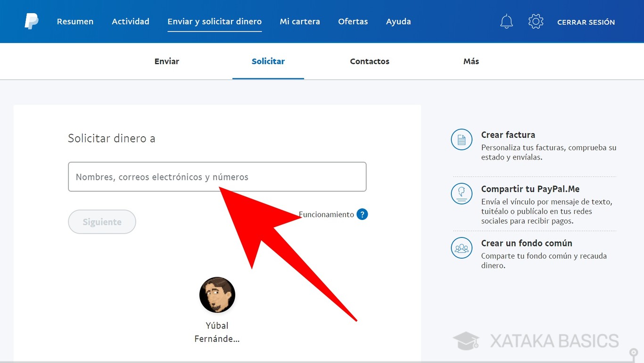This screenshot has height=363, width=644.
Task: Click the Yúbal Fernánde... contact name
Action: coord(217,332)
